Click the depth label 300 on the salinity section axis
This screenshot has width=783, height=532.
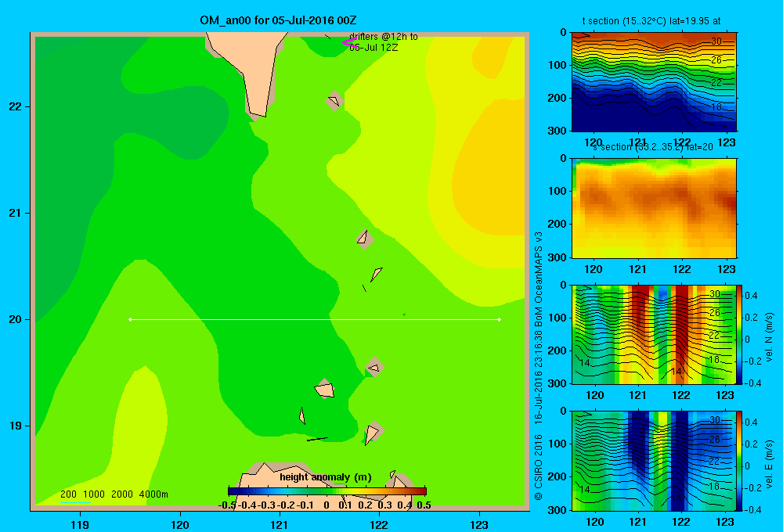click(x=557, y=257)
